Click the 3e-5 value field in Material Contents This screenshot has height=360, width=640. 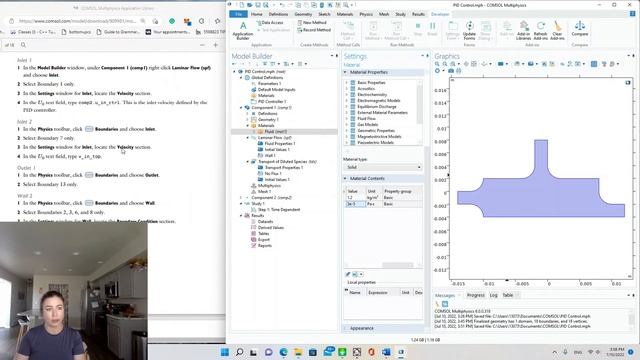(355, 204)
